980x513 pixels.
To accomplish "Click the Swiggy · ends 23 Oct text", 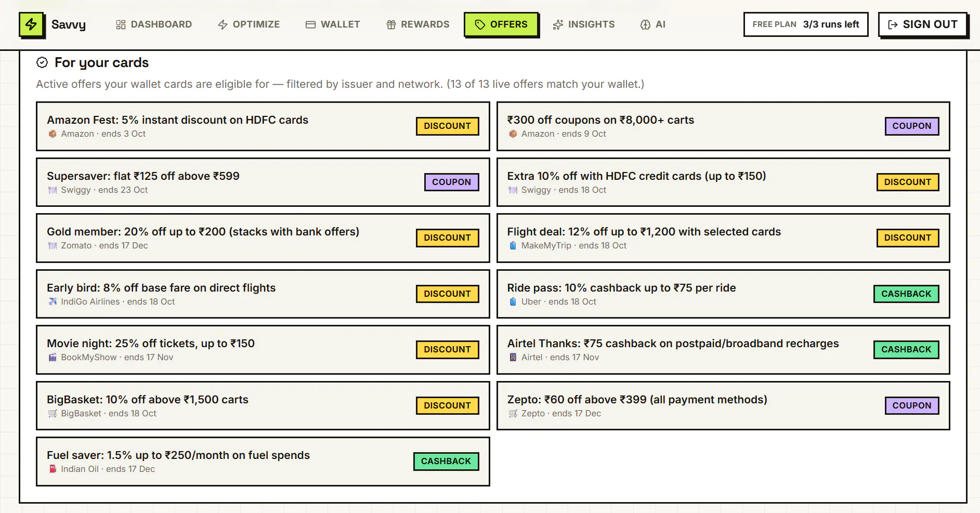I will pyautogui.click(x=104, y=190).
